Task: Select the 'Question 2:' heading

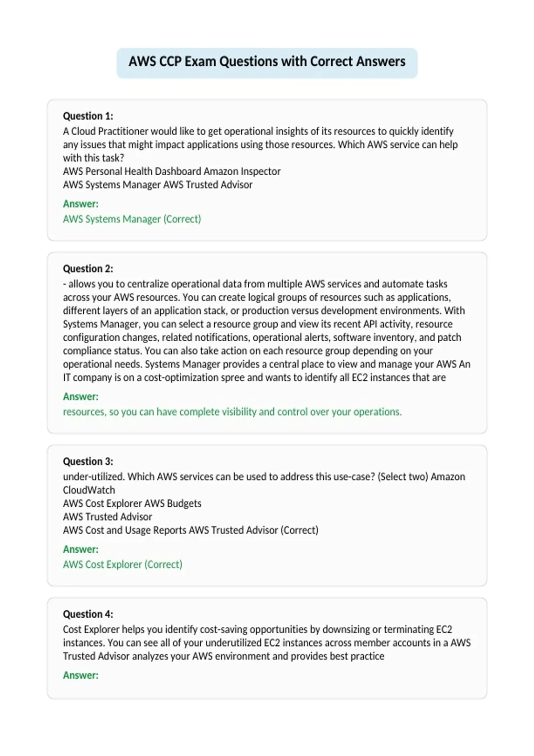Action: (x=88, y=269)
